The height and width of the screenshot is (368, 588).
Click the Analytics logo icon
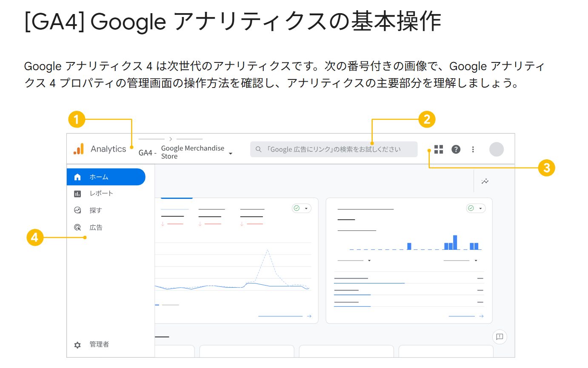(x=79, y=149)
